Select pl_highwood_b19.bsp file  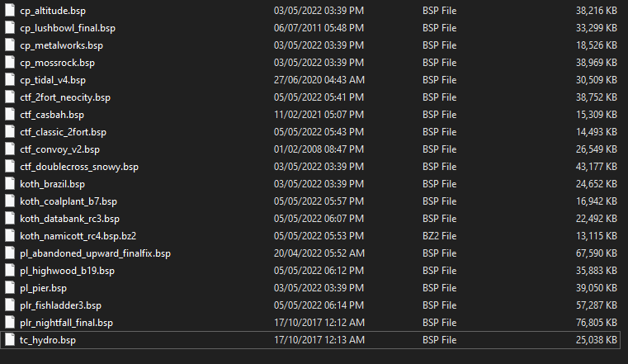click(x=68, y=271)
